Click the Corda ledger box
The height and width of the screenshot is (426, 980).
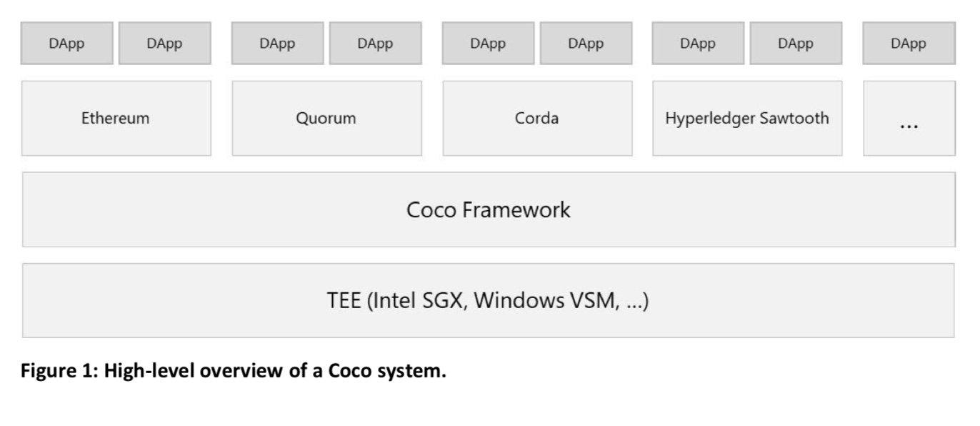point(537,118)
